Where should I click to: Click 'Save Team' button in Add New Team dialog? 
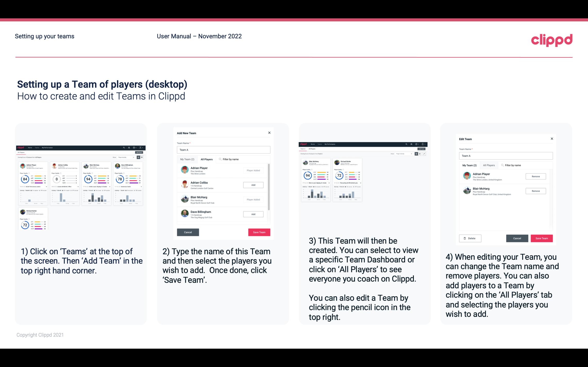click(x=259, y=232)
